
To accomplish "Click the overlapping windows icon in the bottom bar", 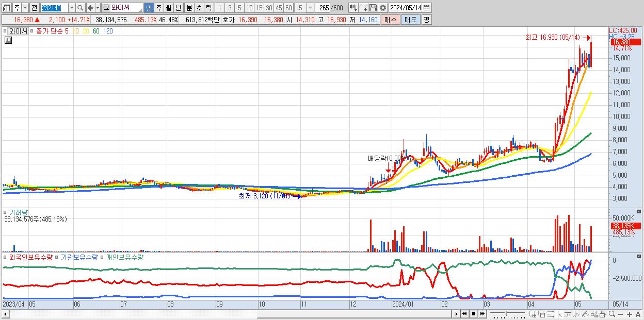I will [542, 314].
